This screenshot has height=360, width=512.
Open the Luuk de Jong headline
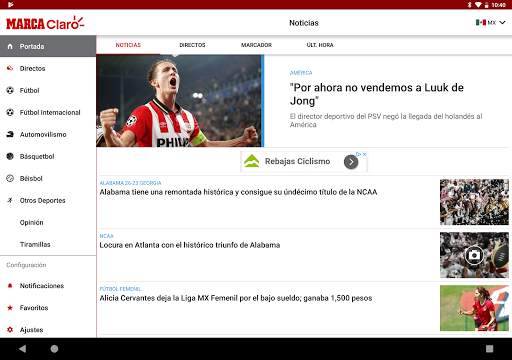coord(377,94)
